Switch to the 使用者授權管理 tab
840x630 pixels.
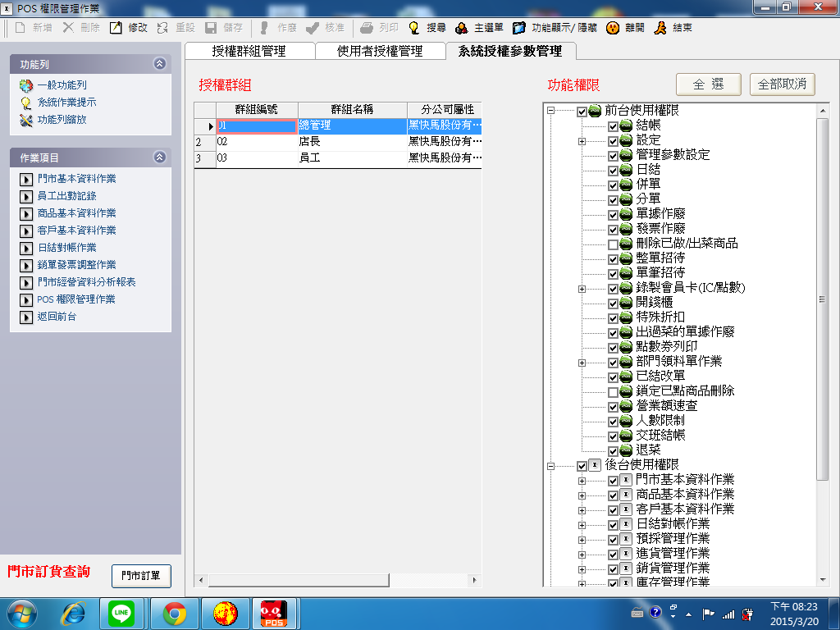[x=380, y=51]
